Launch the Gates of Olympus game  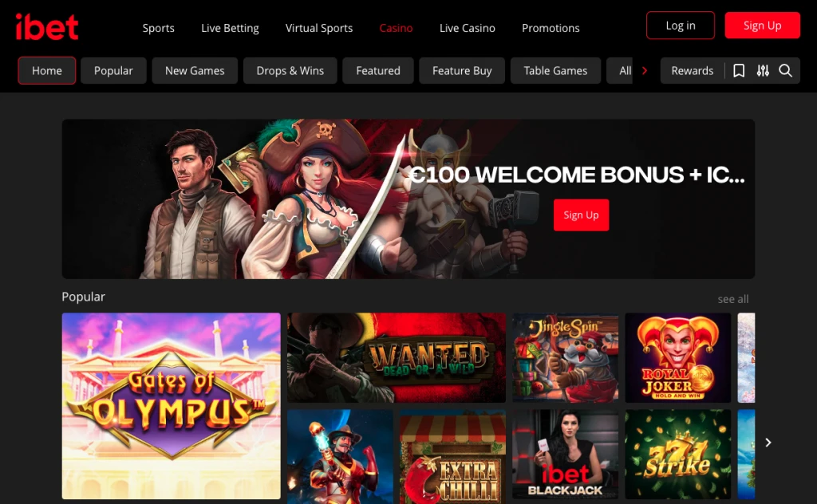(x=171, y=406)
